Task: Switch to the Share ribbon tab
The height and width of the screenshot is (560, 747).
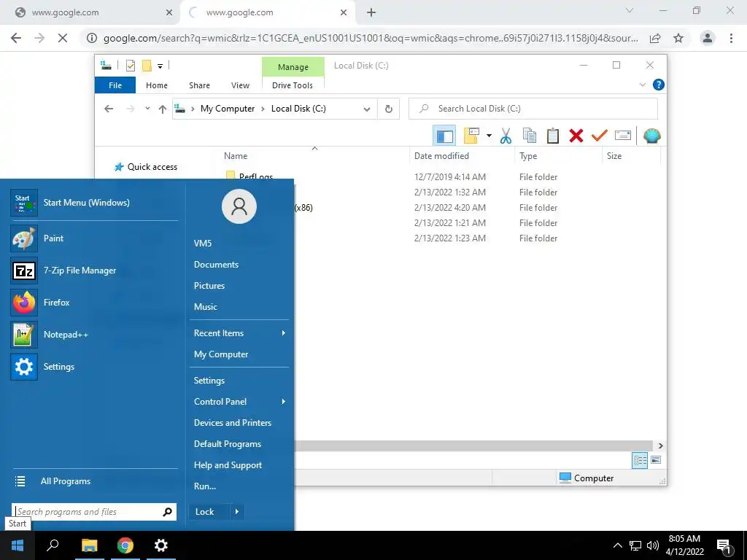Action: pyautogui.click(x=199, y=85)
